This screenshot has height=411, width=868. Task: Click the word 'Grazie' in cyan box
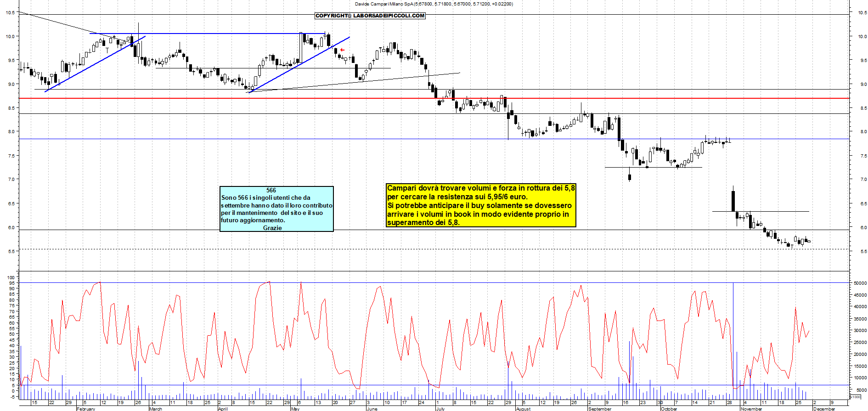pos(272,228)
